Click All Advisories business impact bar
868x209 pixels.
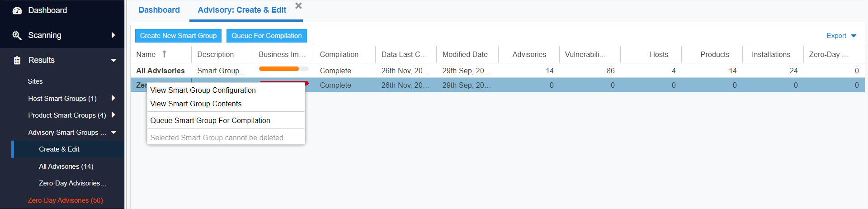pos(283,69)
